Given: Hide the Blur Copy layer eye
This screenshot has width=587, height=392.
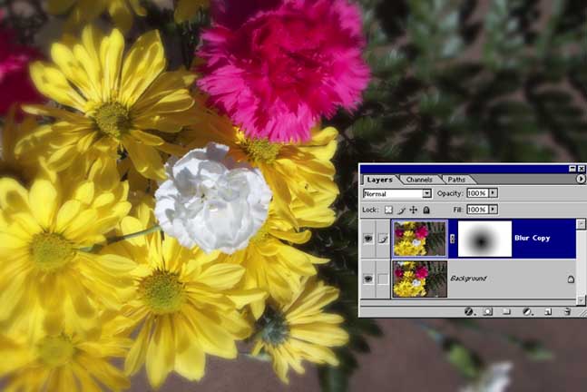Looking at the screenshot, I should [x=368, y=239].
